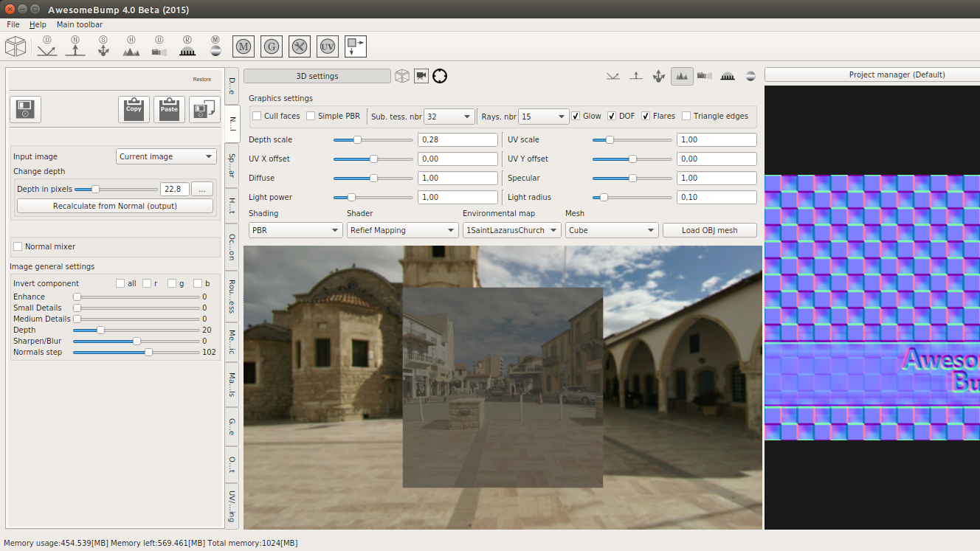980x551 pixels.
Task: Click Recalculate from Normal (output) button
Action: pyautogui.click(x=115, y=206)
